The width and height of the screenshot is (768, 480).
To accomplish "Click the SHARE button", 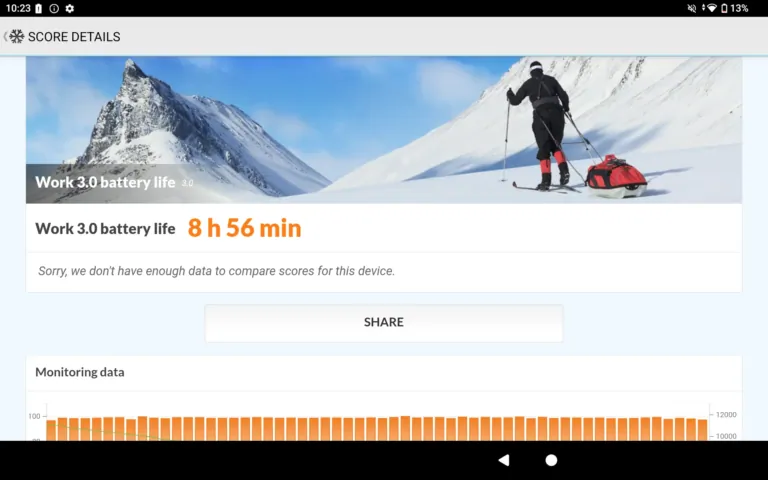I will tap(384, 323).
